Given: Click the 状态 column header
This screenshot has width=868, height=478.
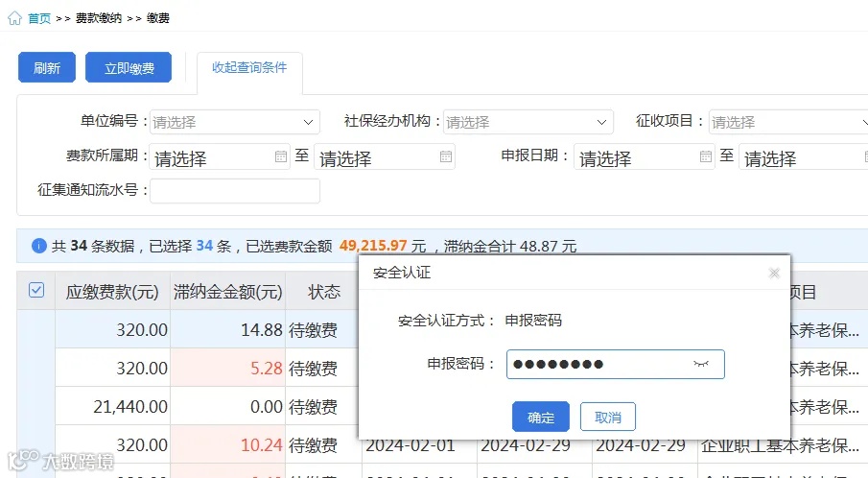Looking at the screenshot, I should tap(324, 292).
